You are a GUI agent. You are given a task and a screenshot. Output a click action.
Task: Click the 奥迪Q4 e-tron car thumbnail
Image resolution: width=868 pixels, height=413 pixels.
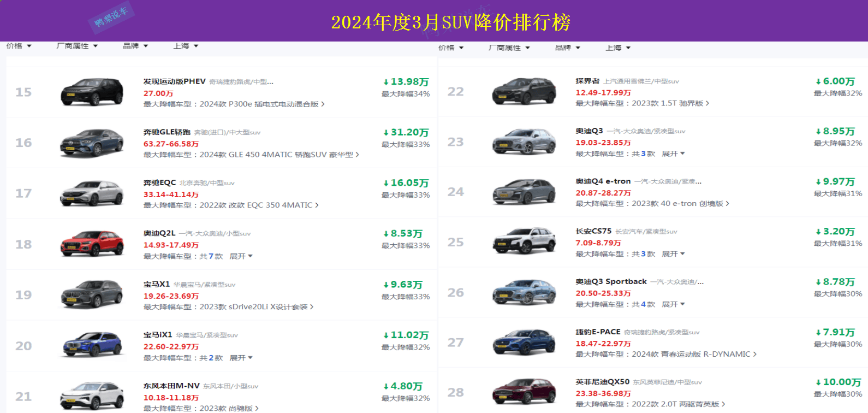(x=524, y=192)
